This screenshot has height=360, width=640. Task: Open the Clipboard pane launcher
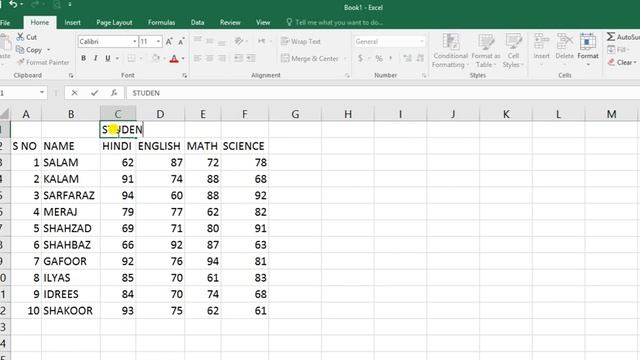pyautogui.click(x=71, y=76)
